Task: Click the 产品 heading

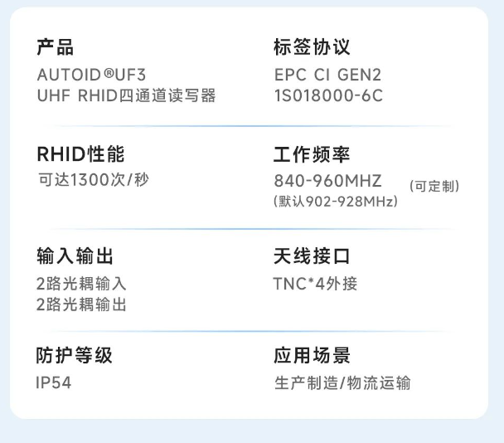Action: 55,47
